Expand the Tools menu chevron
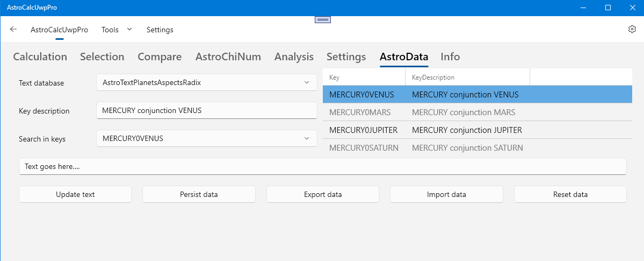 129,30
